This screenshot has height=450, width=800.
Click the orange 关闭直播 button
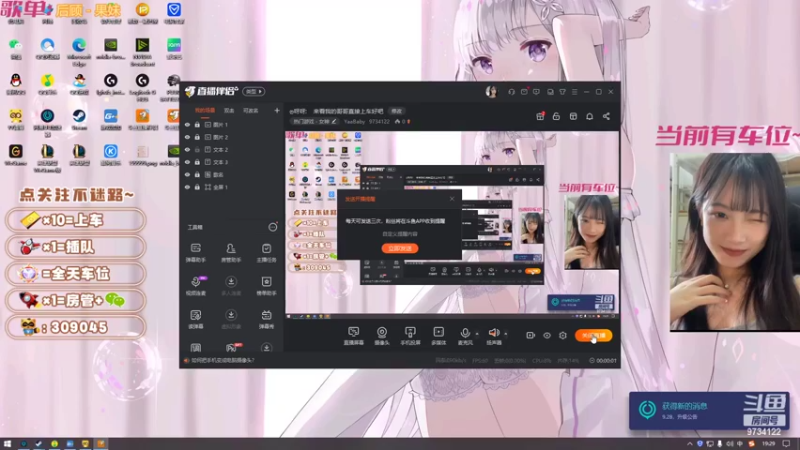tap(593, 335)
